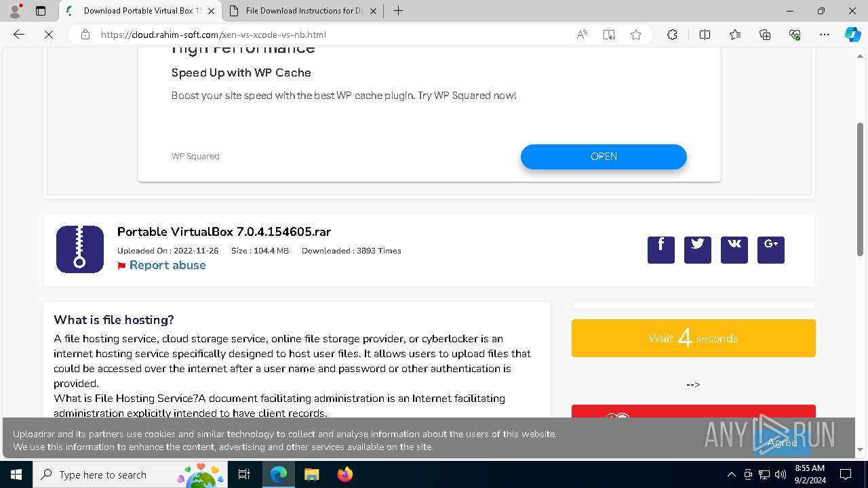Open the Favorites list

[735, 35]
